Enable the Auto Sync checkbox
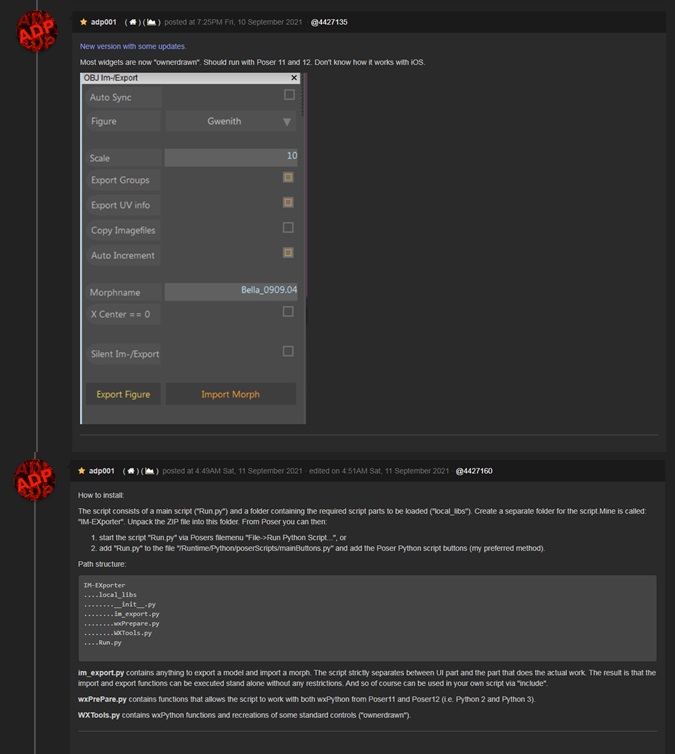Screen dimensions: 675x754 click(288, 95)
